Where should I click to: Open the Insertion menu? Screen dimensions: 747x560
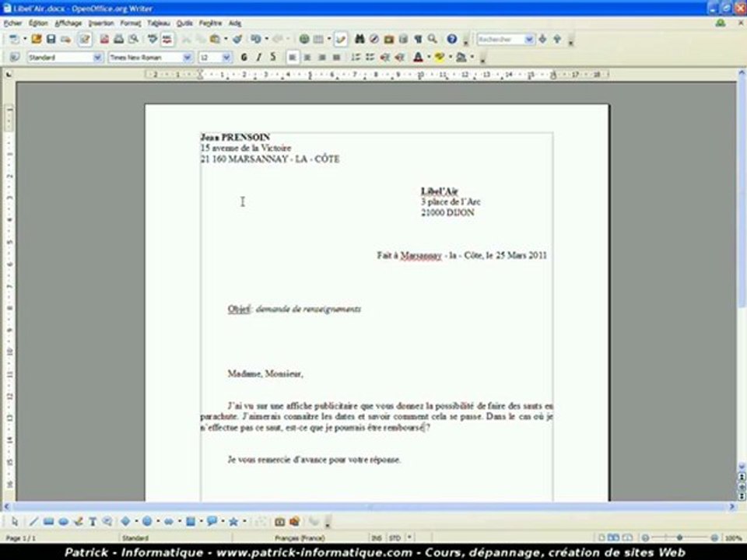(x=101, y=23)
